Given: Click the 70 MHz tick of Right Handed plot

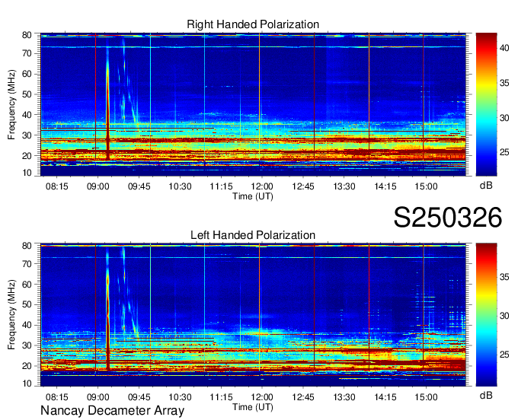Looking at the screenshot, I should pyautogui.click(x=27, y=53).
